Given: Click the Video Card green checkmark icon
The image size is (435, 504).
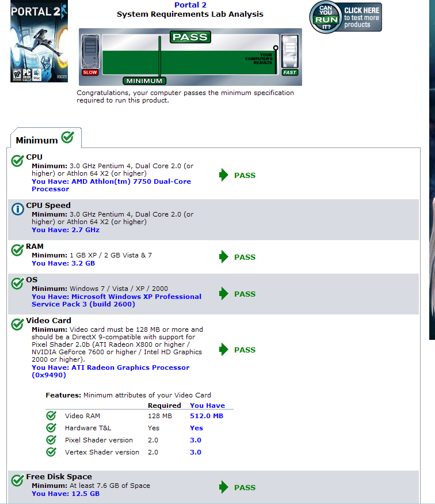Looking at the screenshot, I should click(17, 324).
